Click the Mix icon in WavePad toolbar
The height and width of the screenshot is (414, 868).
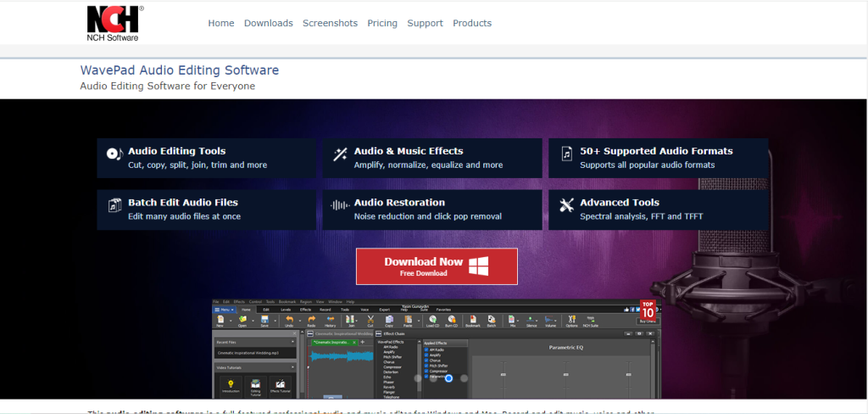[511, 319]
